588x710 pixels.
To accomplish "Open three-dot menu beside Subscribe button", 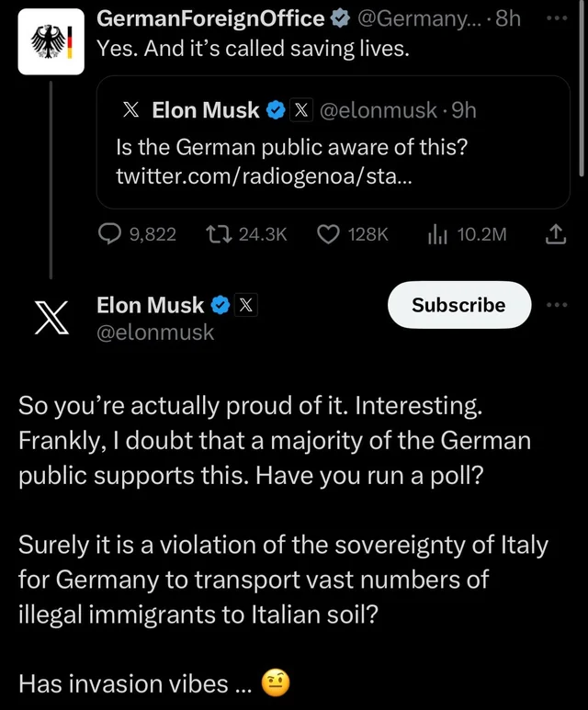I will (x=557, y=305).
